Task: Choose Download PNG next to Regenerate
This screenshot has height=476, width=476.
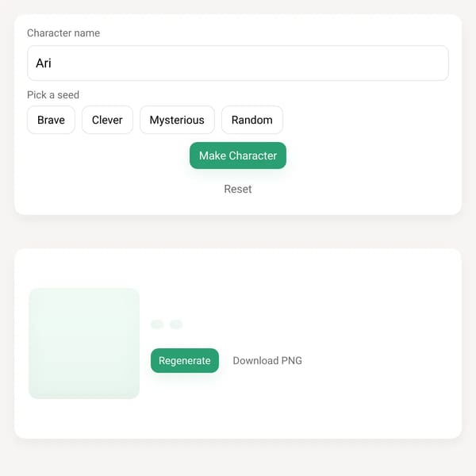Action: (267, 360)
